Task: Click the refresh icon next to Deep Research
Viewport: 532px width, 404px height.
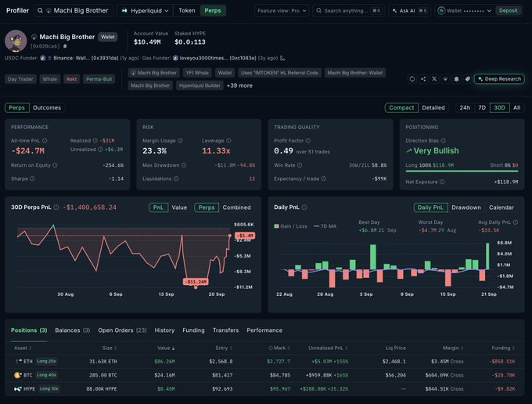Action: (x=412, y=79)
